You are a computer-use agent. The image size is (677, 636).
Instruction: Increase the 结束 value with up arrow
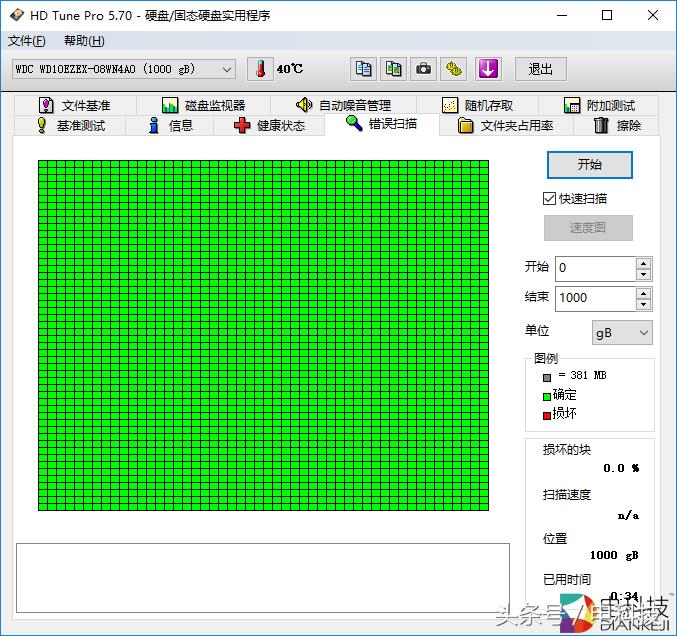tap(643, 293)
